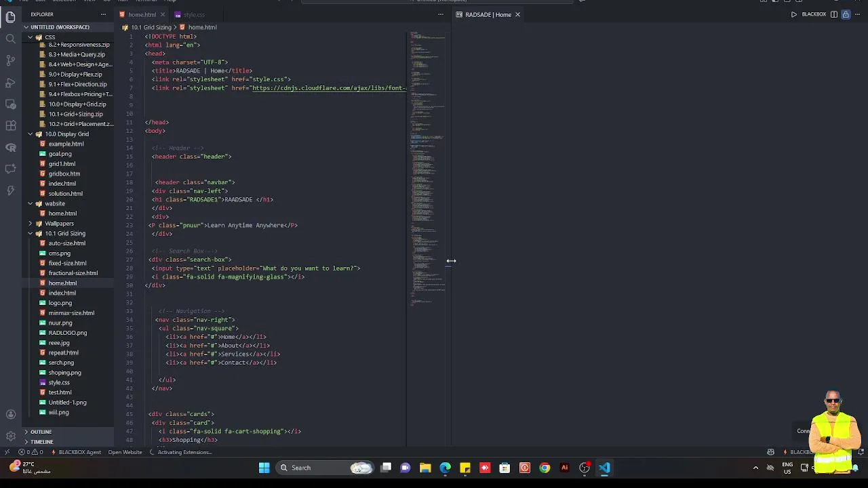Image resolution: width=868 pixels, height=488 pixels.
Task: Open the Windows Start menu
Action: (x=264, y=468)
